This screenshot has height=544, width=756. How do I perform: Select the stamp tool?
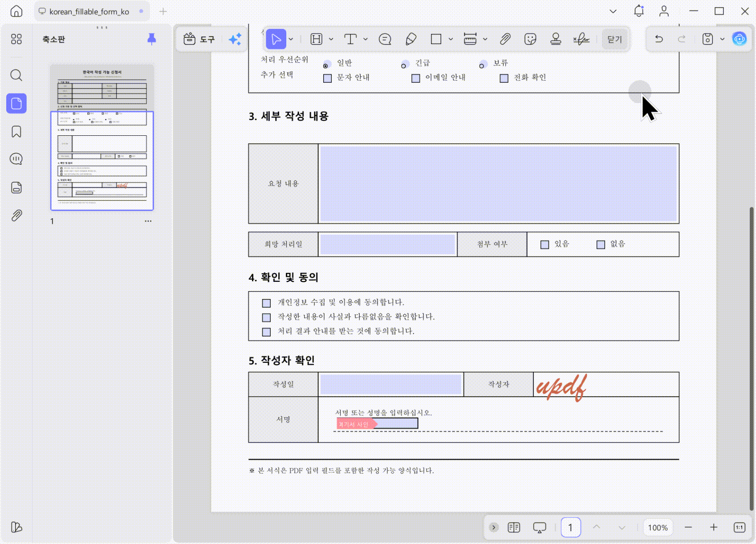[x=556, y=39]
